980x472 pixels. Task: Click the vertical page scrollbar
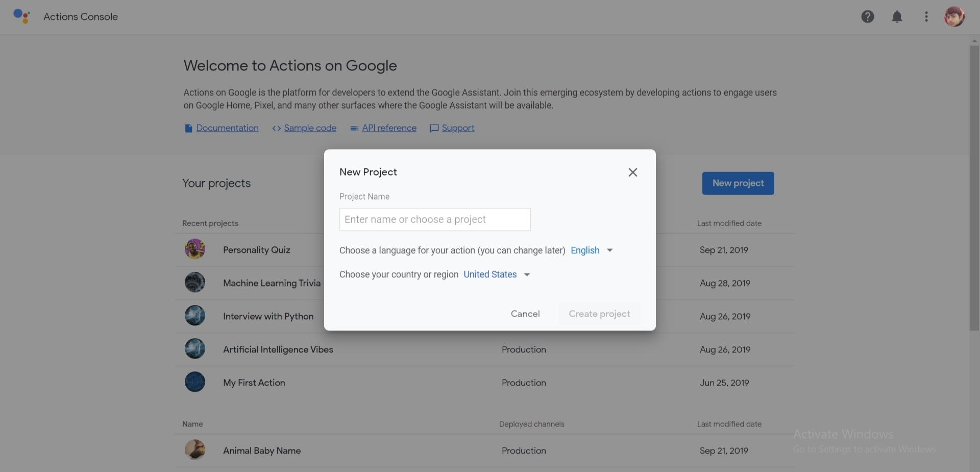coord(974,188)
